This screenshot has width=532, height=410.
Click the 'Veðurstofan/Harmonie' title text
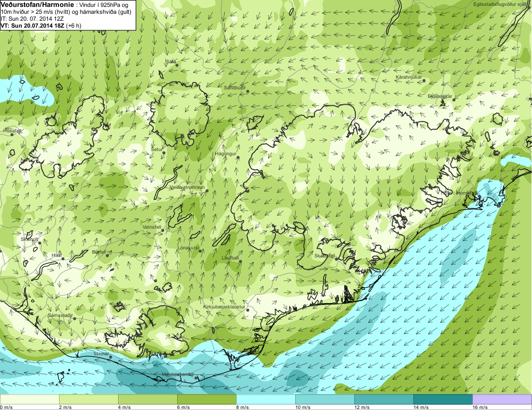(x=37, y=5)
